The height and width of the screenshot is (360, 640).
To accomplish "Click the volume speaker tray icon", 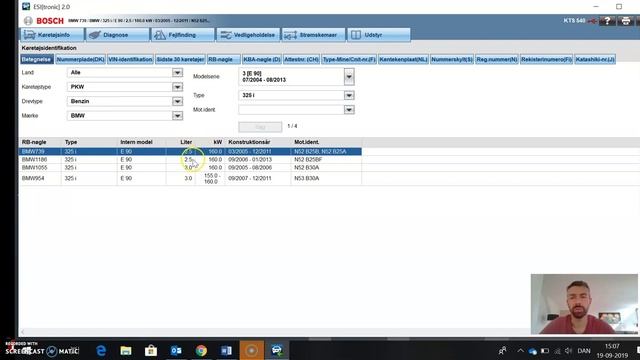I will (x=568, y=351).
